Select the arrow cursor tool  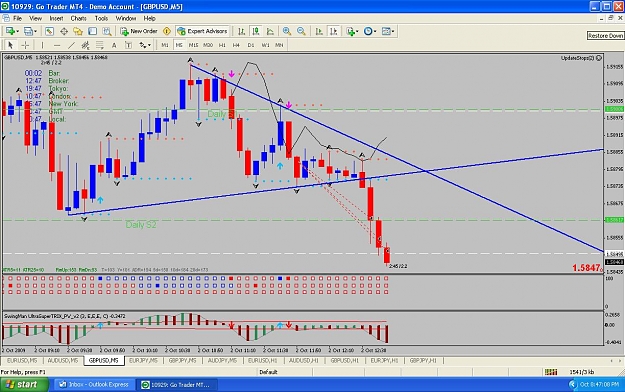10,45
